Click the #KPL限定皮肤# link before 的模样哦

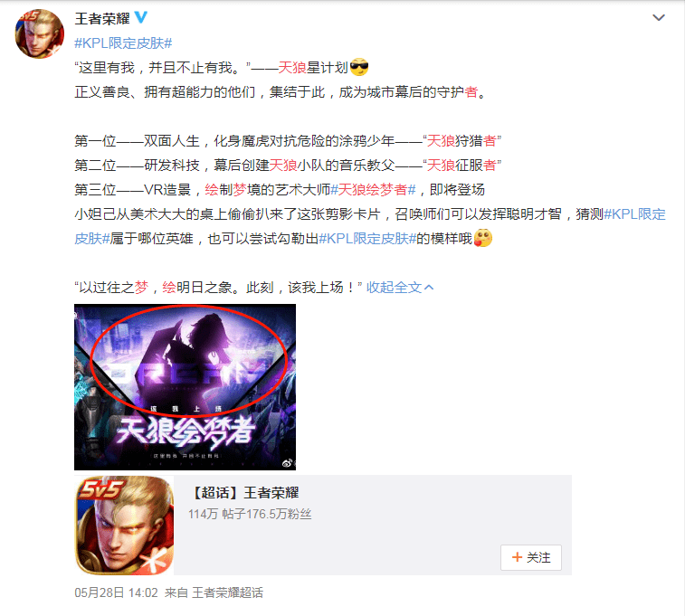[x=367, y=239]
